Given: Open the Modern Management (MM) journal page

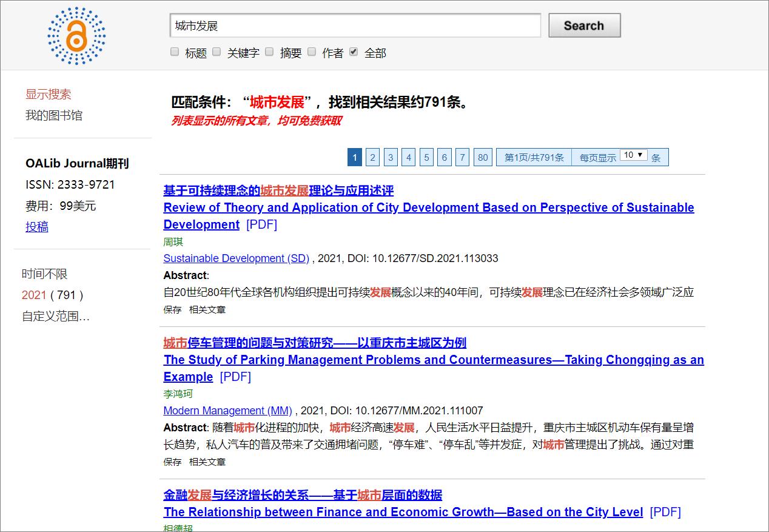Looking at the screenshot, I should 226,411.
